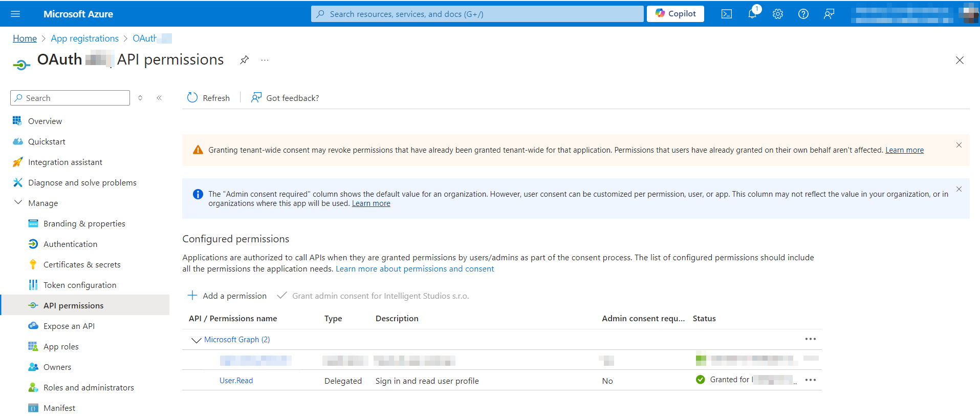The width and height of the screenshot is (980, 416).
Task: Dismiss the tenant-wide consent warning banner
Action: pos(959,145)
